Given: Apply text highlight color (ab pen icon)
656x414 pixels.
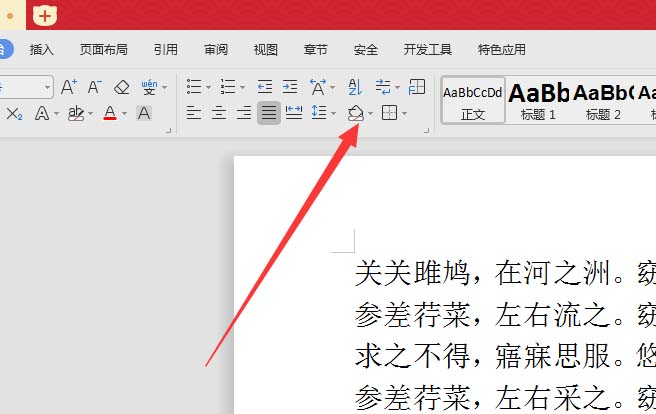Looking at the screenshot, I should tap(76, 113).
